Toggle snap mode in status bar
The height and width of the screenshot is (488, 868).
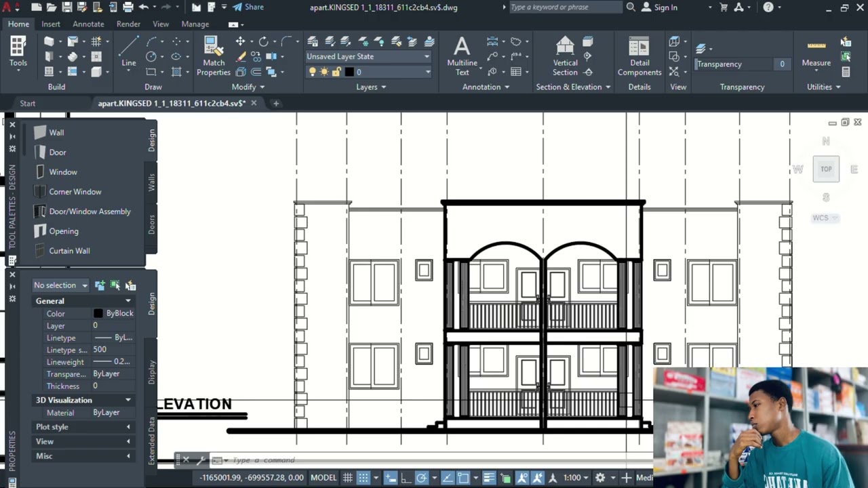tap(363, 478)
